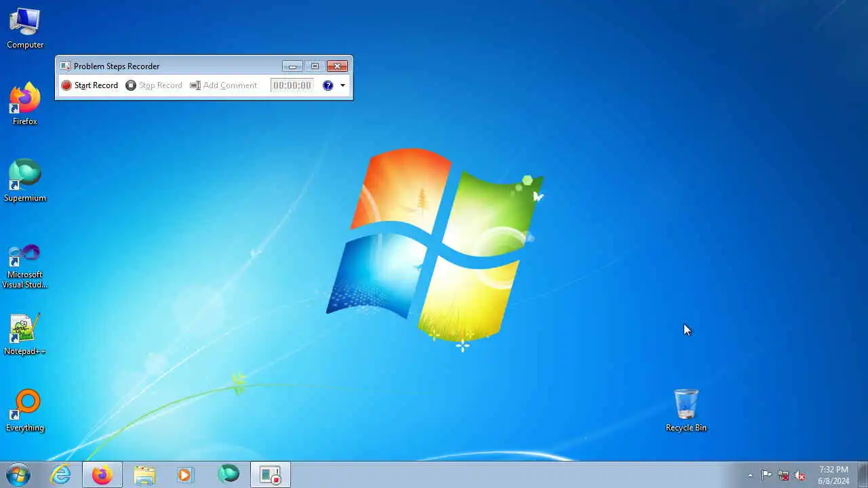Image resolution: width=868 pixels, height=488 pixels.
Task: Open Windows Explorer folder from taskbar
Action: [144, 475]
